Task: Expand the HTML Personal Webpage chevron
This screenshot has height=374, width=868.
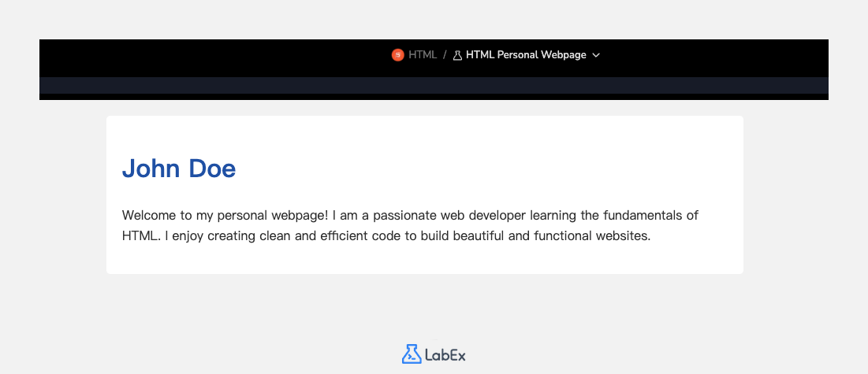Action: pyautogui.click(x=596, y=55)
